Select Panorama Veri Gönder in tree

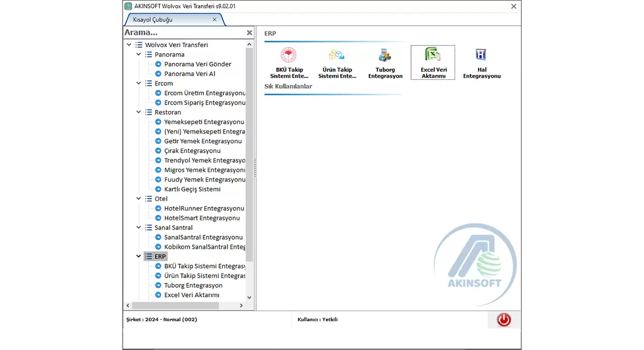[197, 64]
